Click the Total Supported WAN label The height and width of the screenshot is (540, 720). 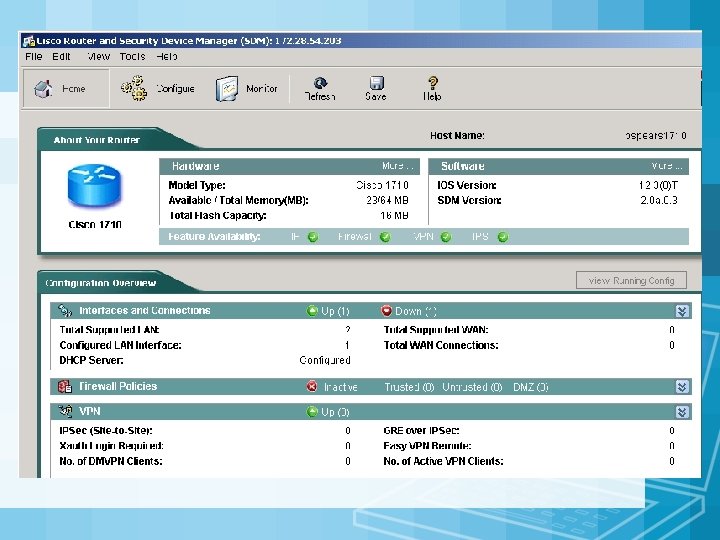click(436, 330)
